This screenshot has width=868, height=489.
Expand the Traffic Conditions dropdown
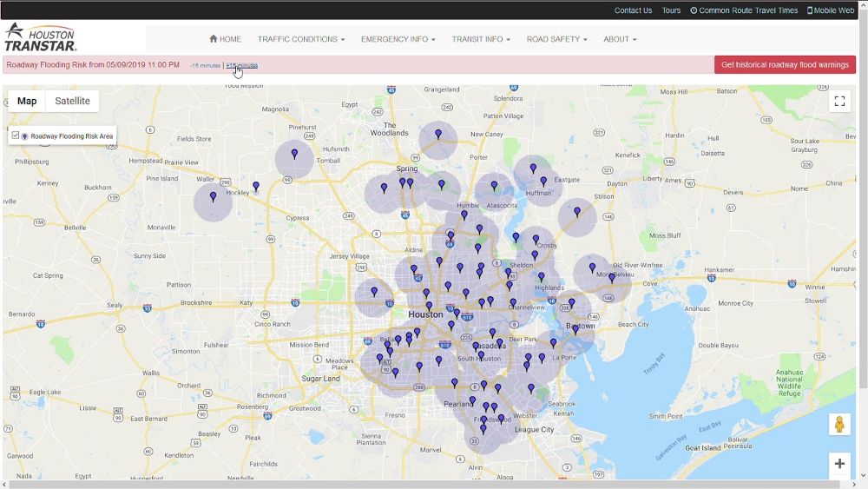[301, 39]
